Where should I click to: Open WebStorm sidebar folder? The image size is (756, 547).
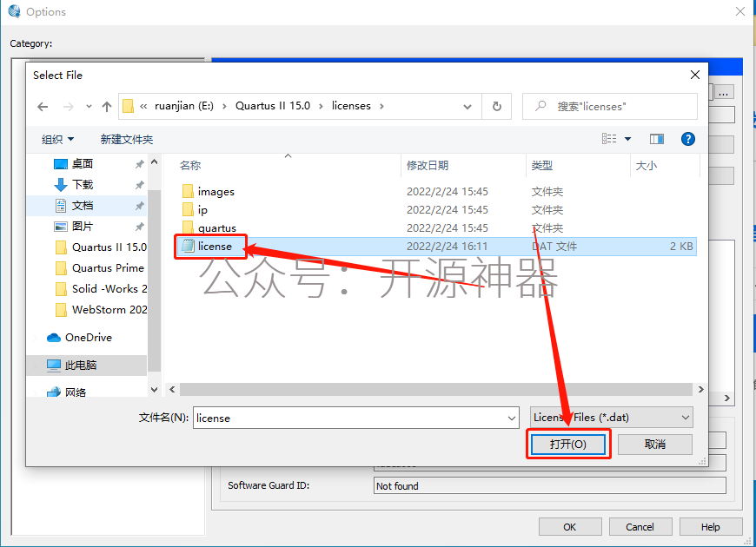[x=100, y=309]
